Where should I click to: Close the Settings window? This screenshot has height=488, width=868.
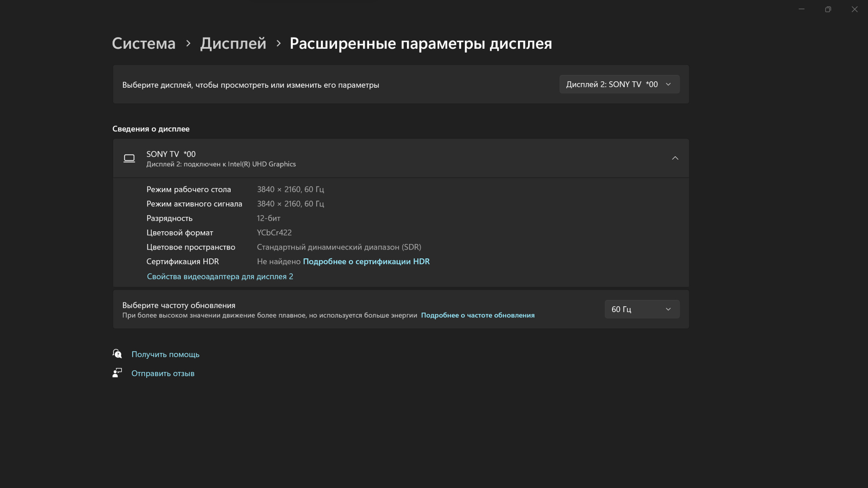(x=854, y=9)
